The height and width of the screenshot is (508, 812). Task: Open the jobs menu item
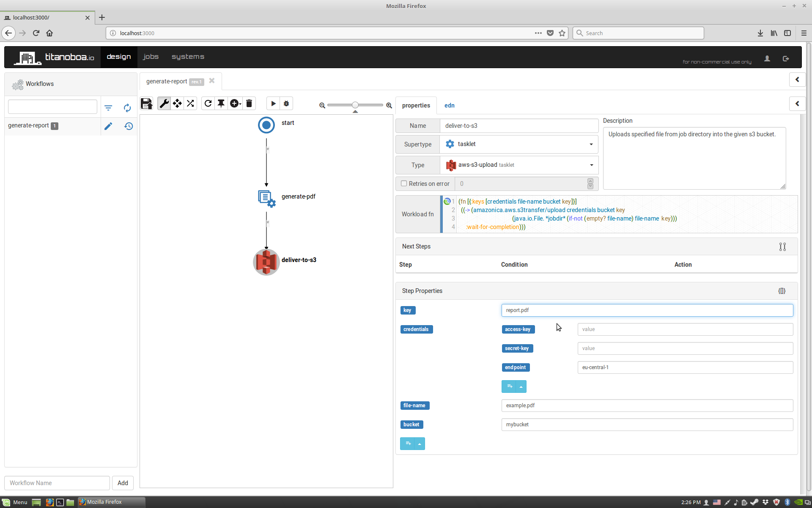coord(151,57)
